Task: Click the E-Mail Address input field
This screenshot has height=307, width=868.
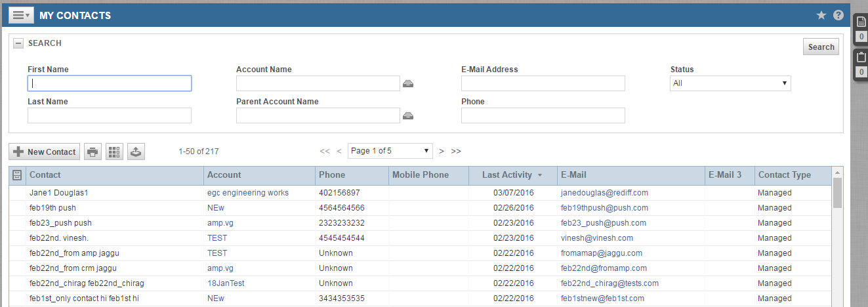Action: pos(543,83)
